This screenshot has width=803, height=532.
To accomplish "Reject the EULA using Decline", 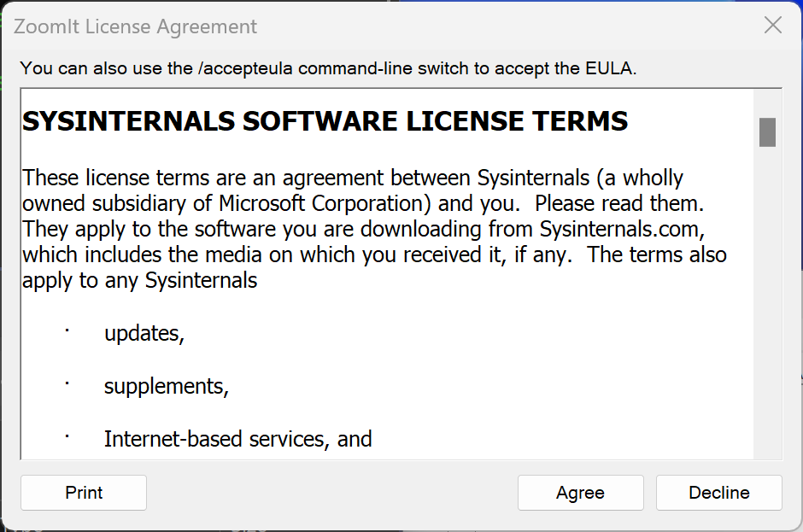I will point(718,493).
